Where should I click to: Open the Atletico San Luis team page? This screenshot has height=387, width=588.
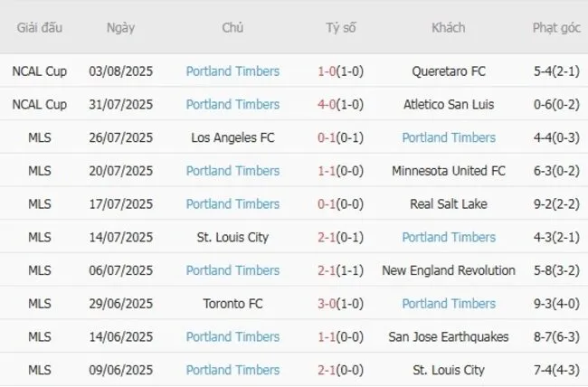pos(449,104)
